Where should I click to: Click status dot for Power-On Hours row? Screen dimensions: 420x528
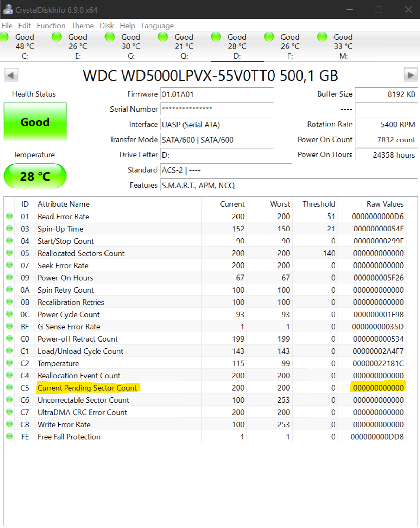pos(10,277)
